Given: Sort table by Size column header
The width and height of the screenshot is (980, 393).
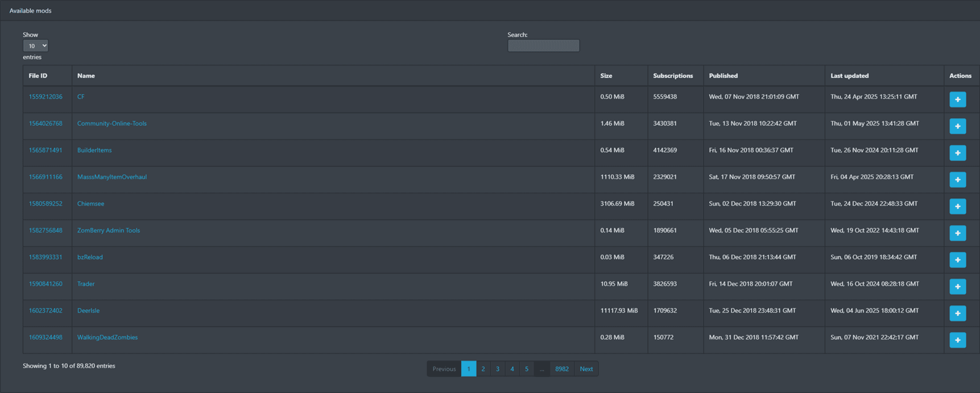Looking at the screenshot, I should 606,76.
